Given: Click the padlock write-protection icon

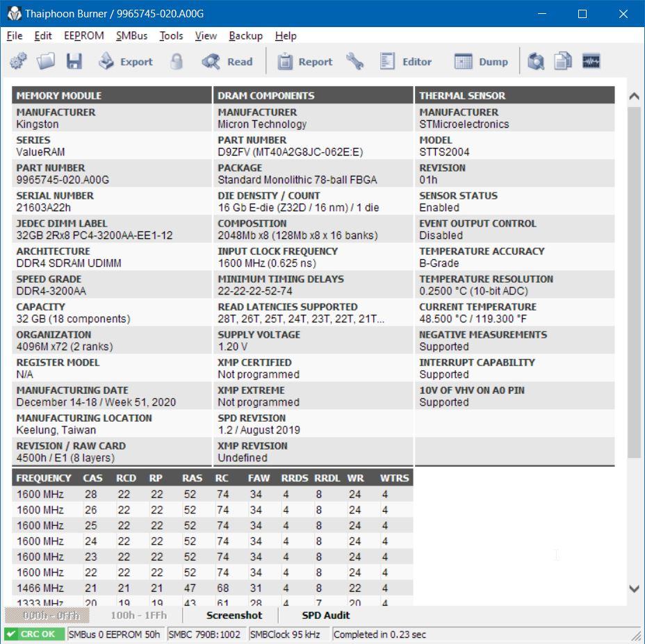Looking at the screenshot, I should (177, 62).
